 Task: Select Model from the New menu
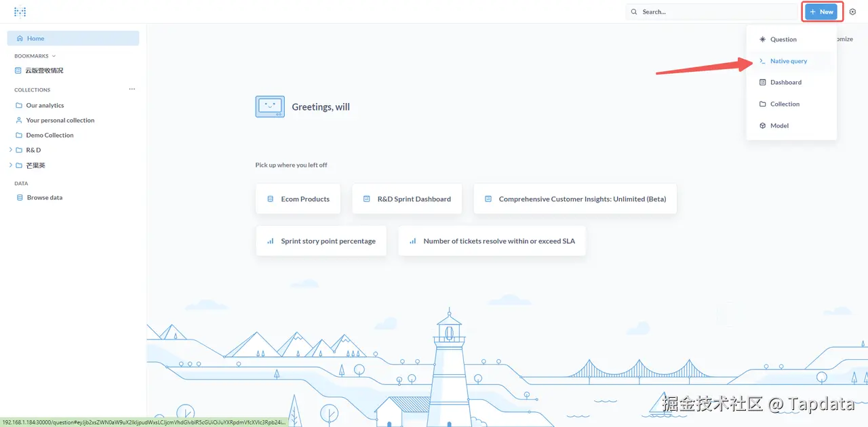click(791, 126)
